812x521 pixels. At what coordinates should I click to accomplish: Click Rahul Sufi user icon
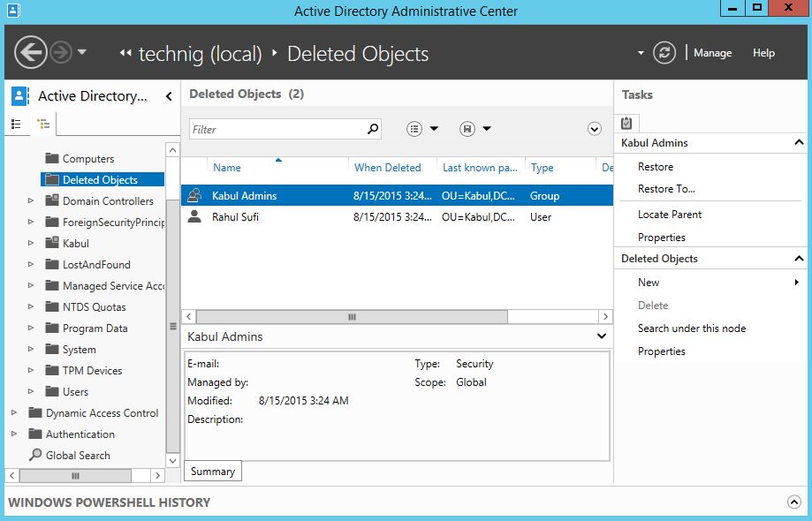point(194,216)
